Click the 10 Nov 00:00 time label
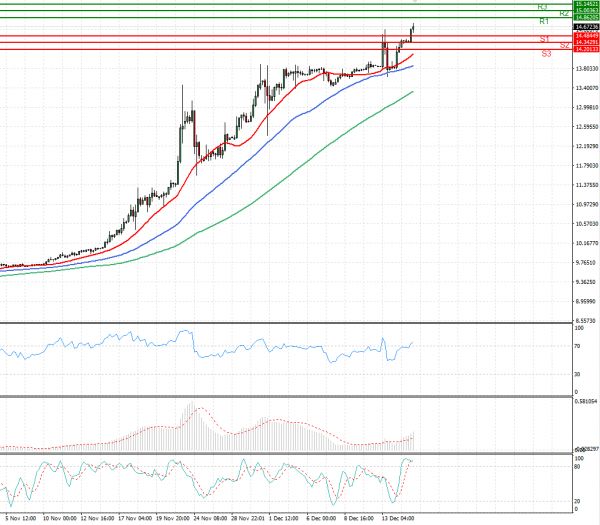 (x=59, y=518)
